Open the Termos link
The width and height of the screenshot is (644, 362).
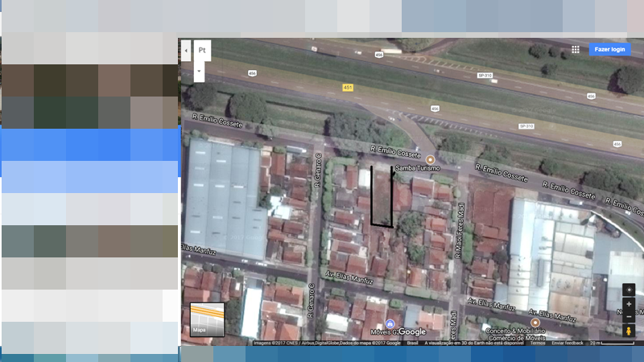click(537, 343)
